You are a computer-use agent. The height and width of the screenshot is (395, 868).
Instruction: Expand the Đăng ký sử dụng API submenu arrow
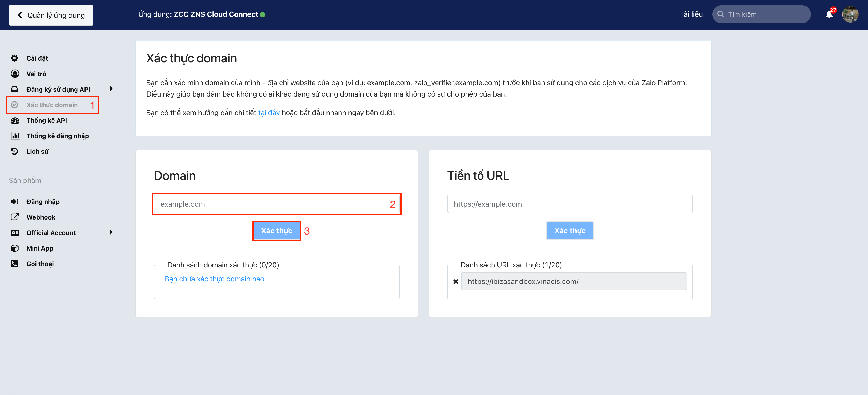point(111,89)
